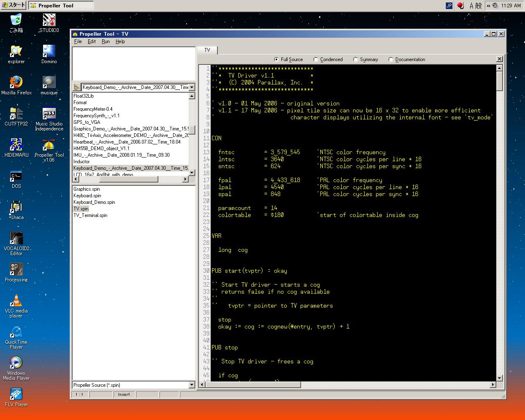Select Keyboard_Demo.spin in the file list
This screenshot has height=420, width=525.
pyautogui.click(x=94, y=202)
